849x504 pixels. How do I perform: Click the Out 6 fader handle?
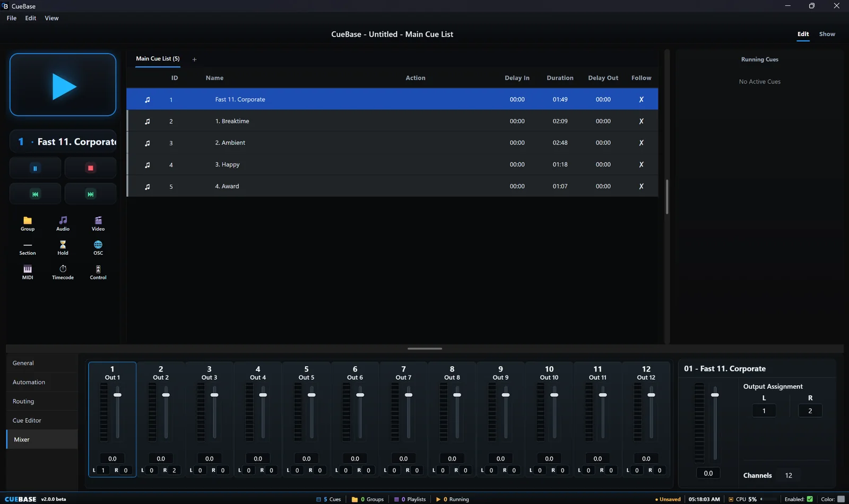pyautogui.click(x=360, y=395)
